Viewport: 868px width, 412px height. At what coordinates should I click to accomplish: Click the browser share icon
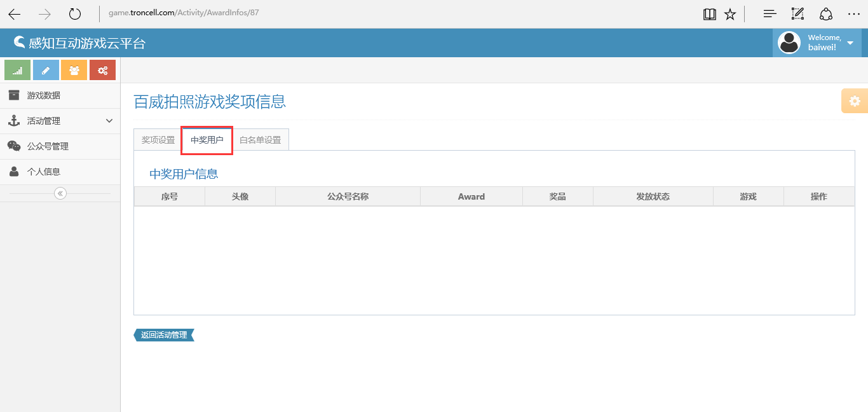(825, 14)
